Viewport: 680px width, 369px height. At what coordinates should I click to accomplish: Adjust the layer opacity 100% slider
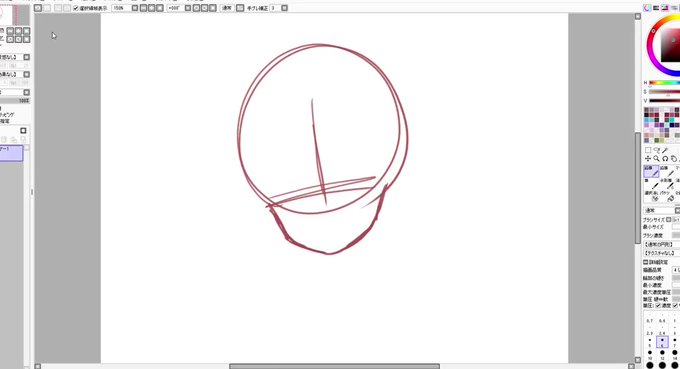coord(15,101)
